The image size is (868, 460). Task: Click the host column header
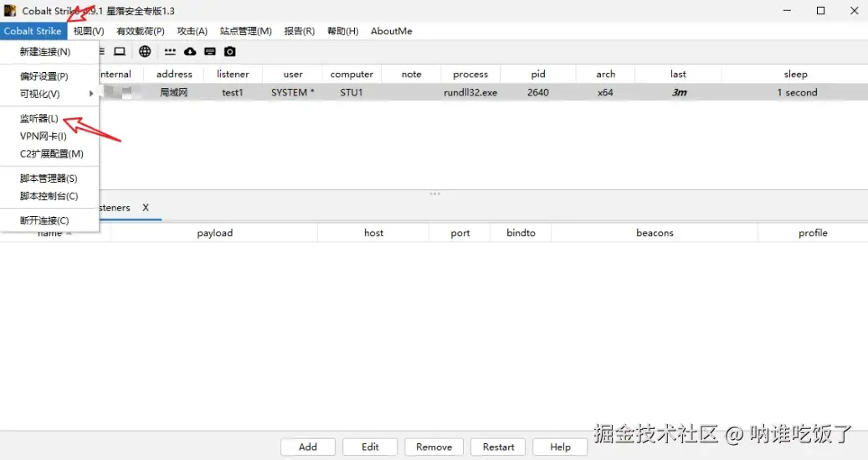click(373, 233)
